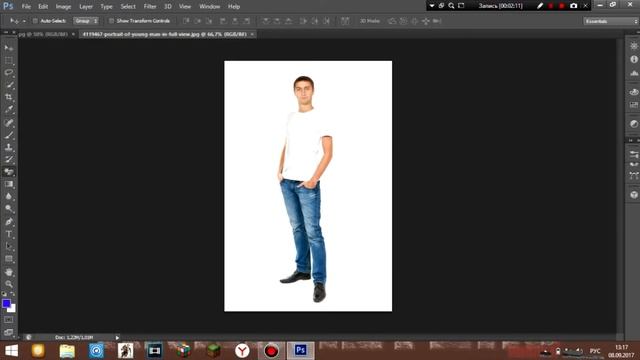The height and width of the screenshot is (360, 640).
Task: Select the Path Selection tool
Action: point(9,247)
